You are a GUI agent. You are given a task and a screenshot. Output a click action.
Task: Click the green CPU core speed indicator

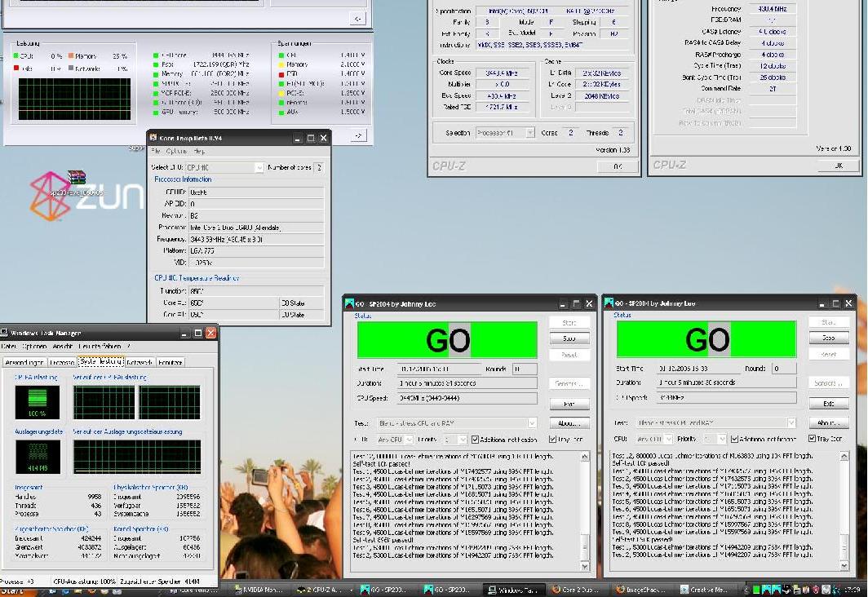pyautogui.click(x=156, y=56)
